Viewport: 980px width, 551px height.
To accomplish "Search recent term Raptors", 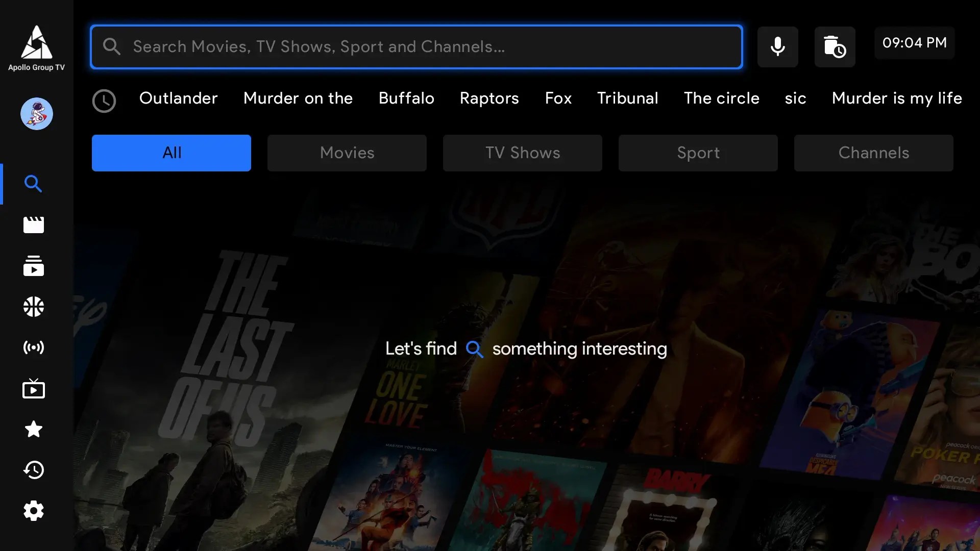I will click(x=489, y=98).
